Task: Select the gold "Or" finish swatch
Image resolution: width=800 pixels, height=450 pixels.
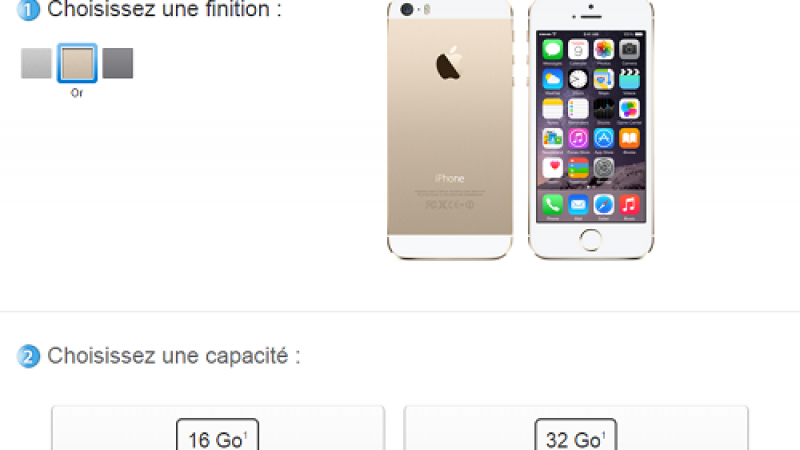Action: [x=77, y=63]
